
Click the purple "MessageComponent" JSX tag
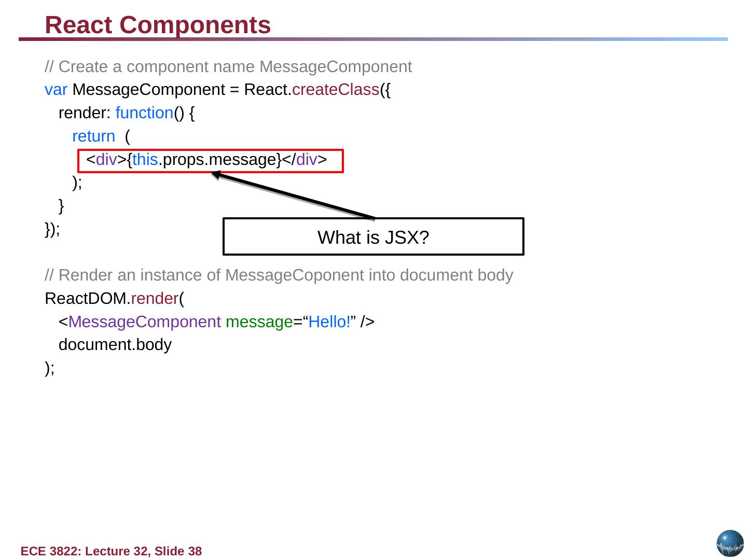pyautogui.click(x=144, y=322)
